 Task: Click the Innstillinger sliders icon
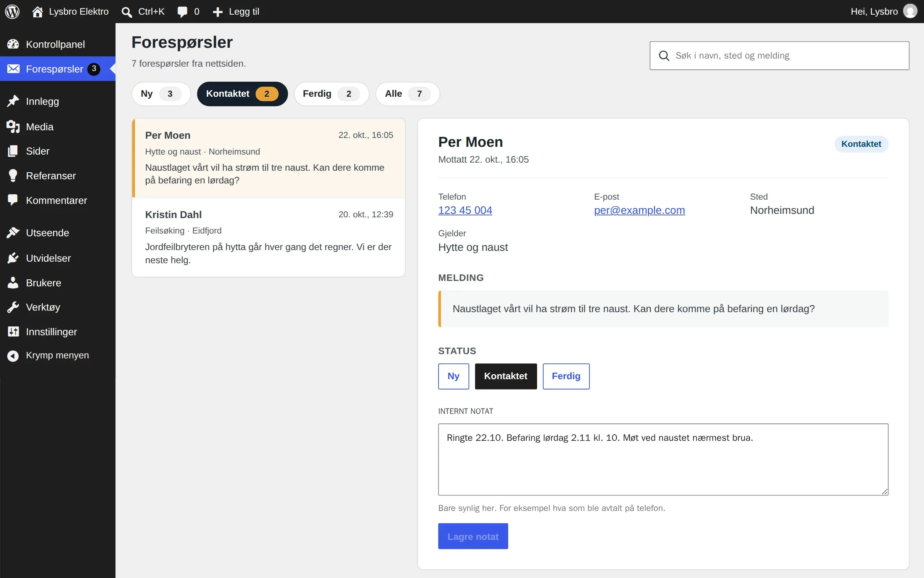[13, 332]
